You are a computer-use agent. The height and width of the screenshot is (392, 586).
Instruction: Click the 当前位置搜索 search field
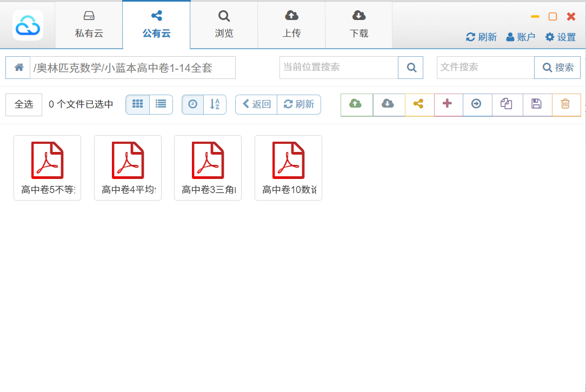click(x=338, y=68)
